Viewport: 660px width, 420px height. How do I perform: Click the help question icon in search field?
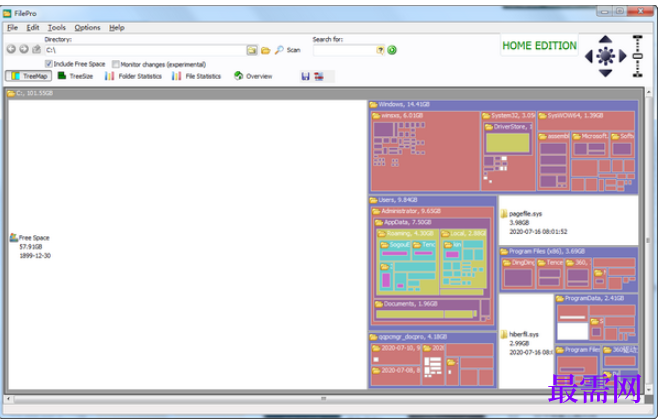click(380, 51)
